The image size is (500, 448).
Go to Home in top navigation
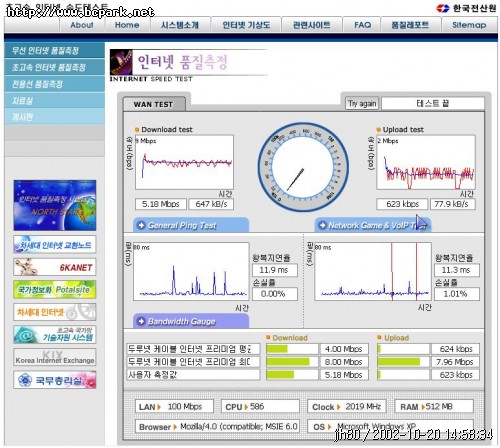127,25
